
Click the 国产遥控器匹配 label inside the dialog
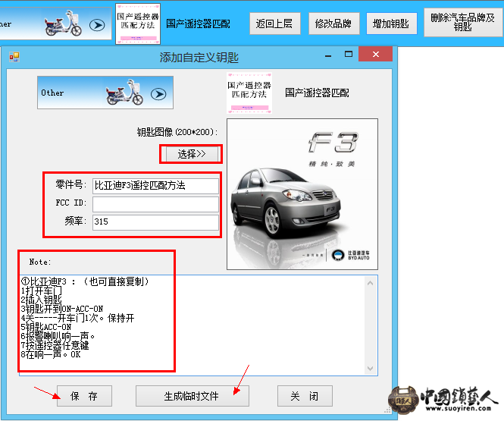317,93
